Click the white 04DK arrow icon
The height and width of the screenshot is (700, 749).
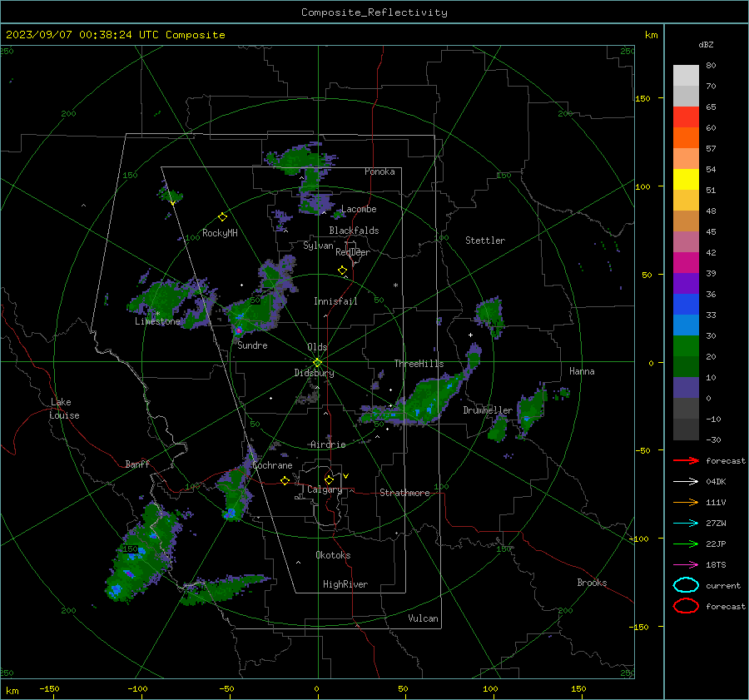point(686,481)
